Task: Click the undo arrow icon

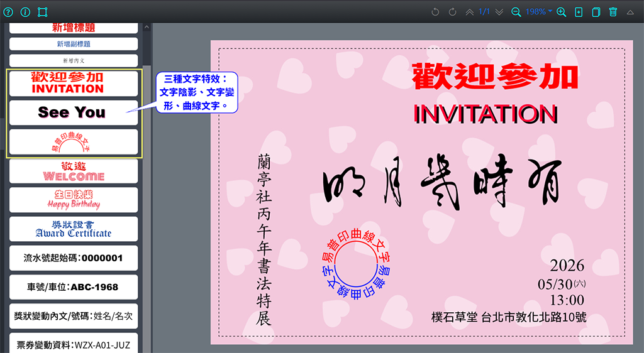Action: pos(435,12)
